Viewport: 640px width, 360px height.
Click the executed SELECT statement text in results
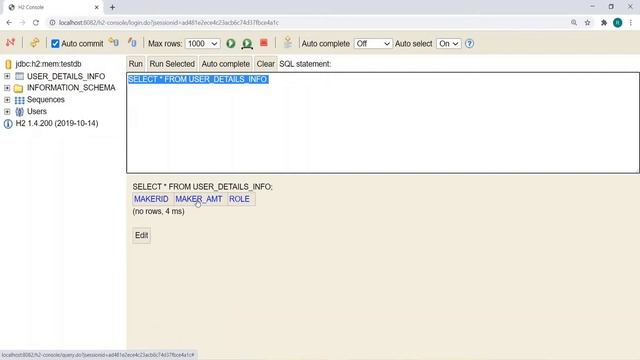[202, 187]
